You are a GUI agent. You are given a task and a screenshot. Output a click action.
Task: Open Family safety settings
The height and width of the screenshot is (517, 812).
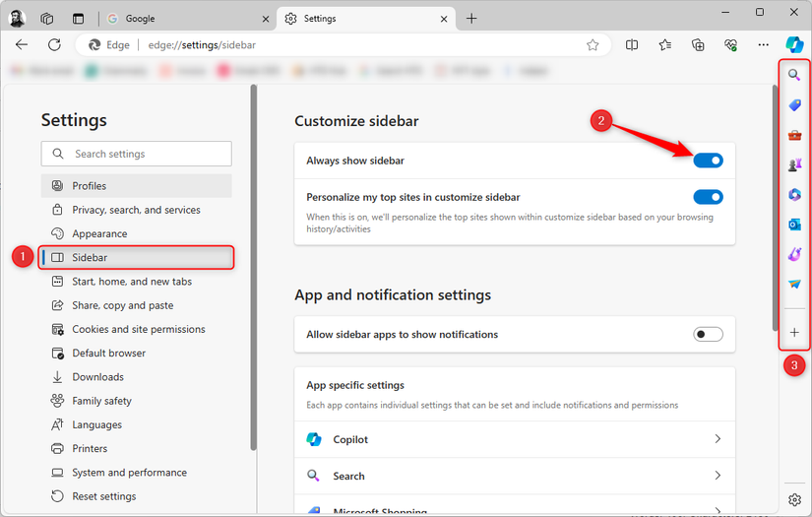(x=136, y=401)
